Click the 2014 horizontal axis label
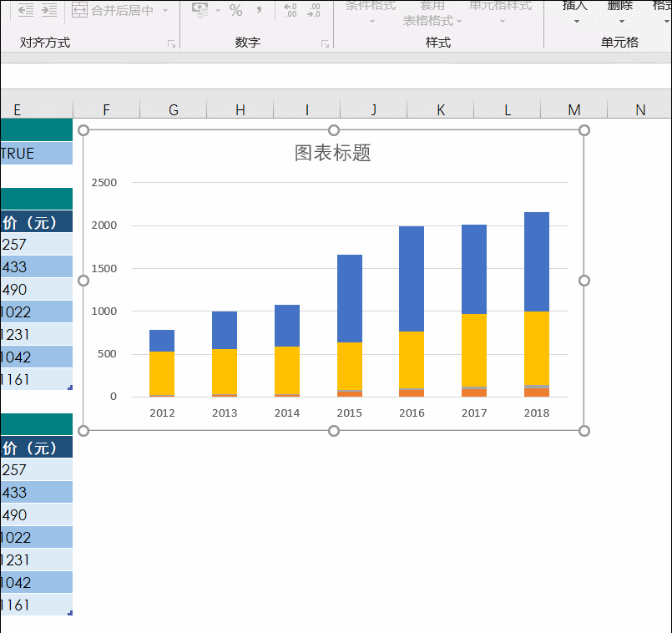The image size is (672, 633). [286, 413]
